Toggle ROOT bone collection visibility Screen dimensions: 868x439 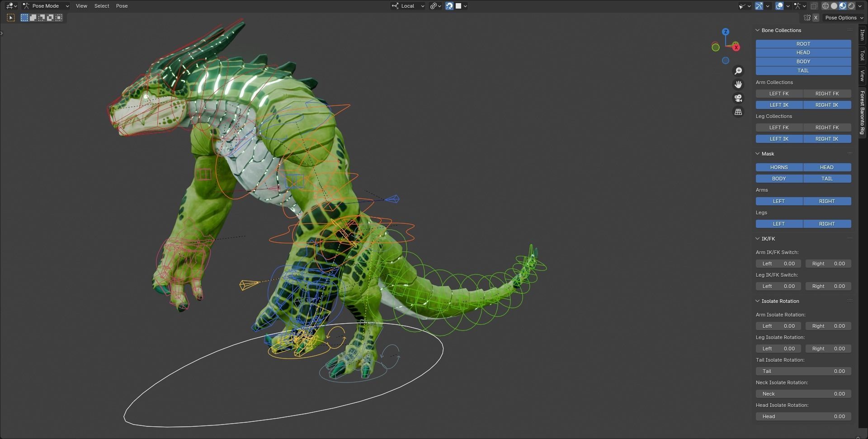(803, 44)
